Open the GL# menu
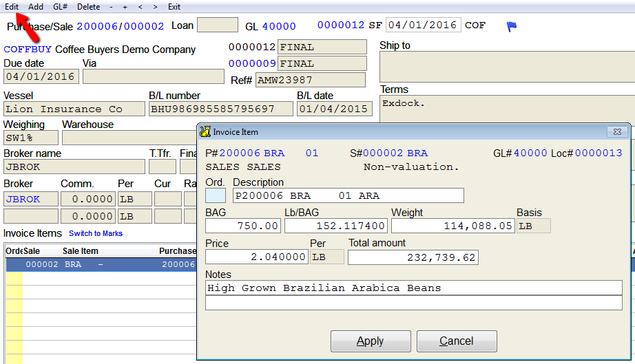Viewport: 635px width, 364px height. click(61, 7)
